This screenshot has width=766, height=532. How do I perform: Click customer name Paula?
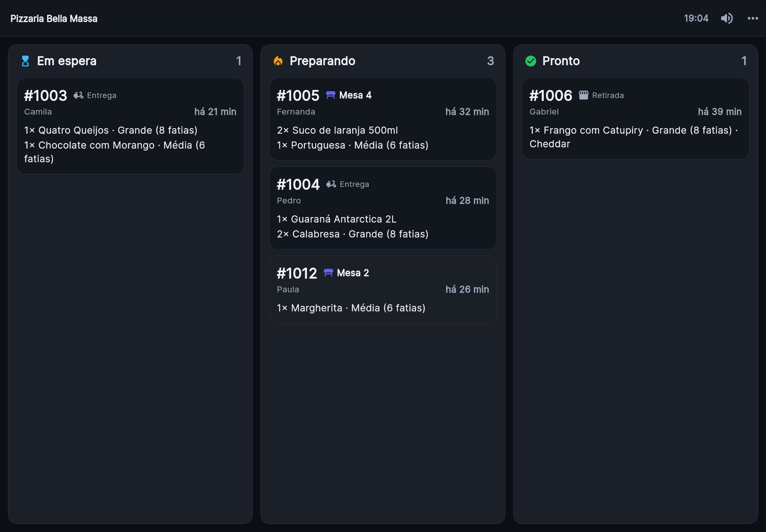[288, 289]
